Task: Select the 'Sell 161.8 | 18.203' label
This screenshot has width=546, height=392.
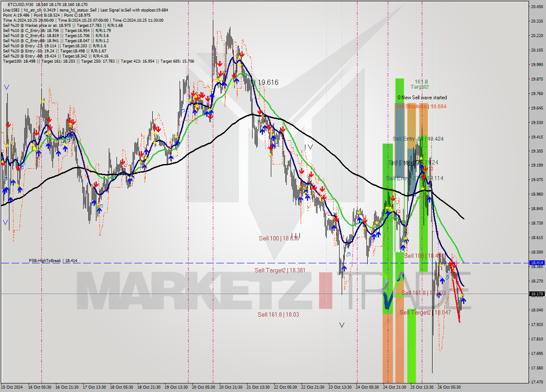Action: 424,293
